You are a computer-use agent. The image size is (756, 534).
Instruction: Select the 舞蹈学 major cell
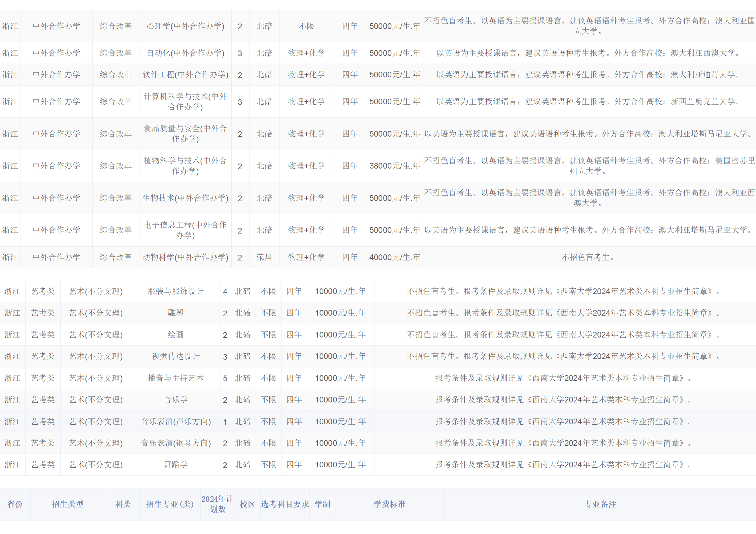175,465
